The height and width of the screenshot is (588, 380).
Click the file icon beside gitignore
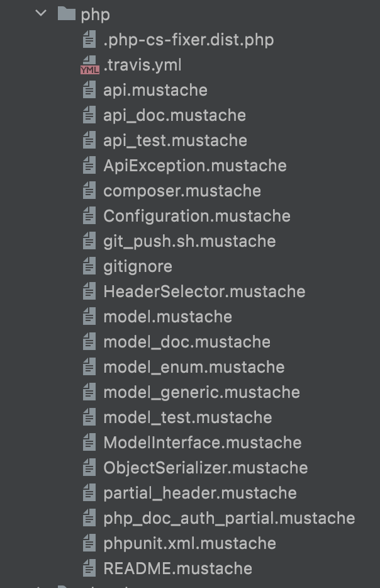click(89, 266)
